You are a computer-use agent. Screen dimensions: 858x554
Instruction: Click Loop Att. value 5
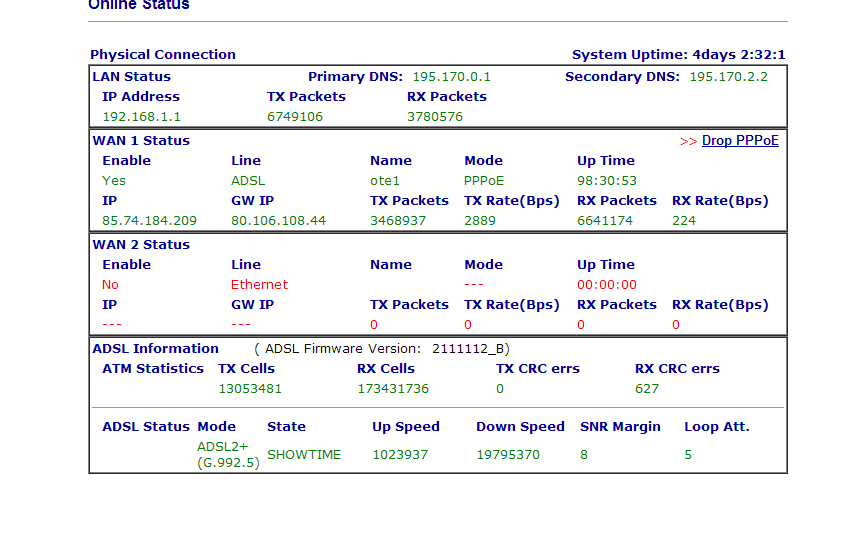[688, 455]
